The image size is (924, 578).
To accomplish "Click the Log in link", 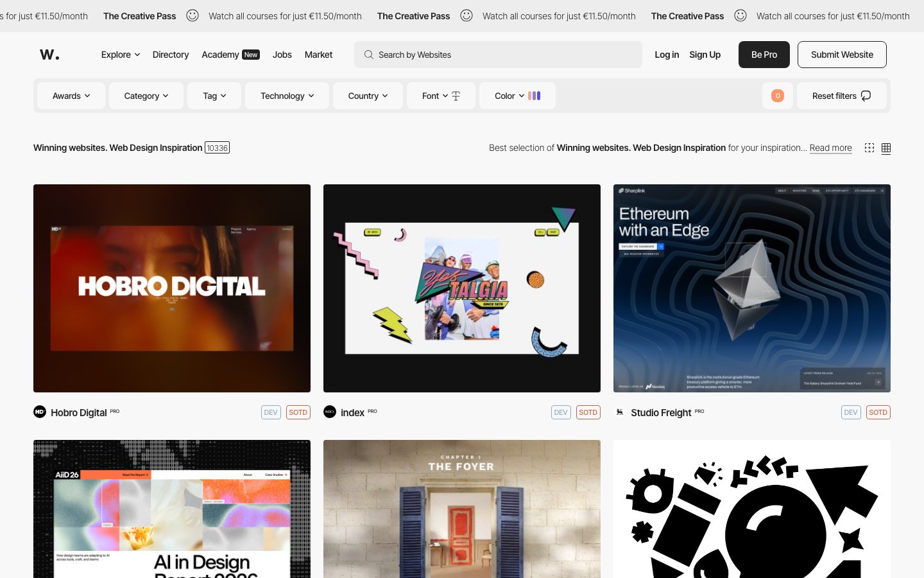I will coord(667,55).
